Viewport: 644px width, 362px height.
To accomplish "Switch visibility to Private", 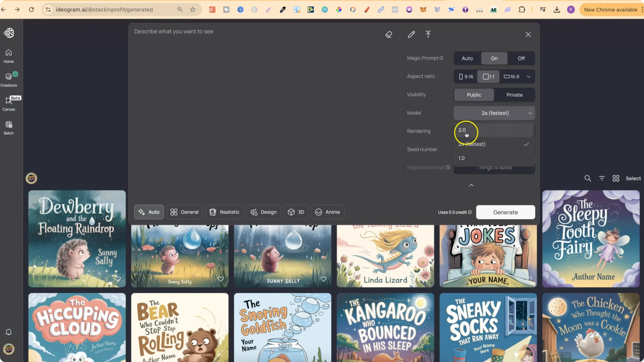I will (x=514, y=95).
